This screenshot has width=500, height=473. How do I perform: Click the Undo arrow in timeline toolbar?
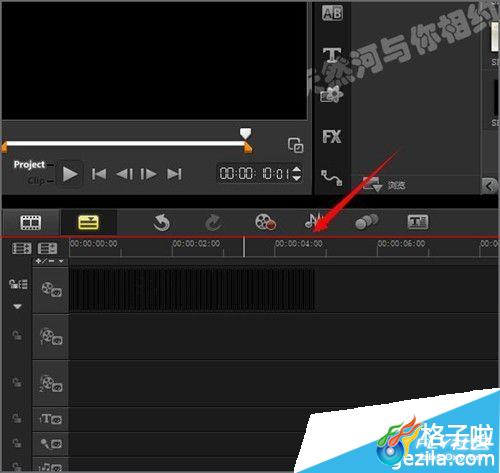[x=161, y=222]
